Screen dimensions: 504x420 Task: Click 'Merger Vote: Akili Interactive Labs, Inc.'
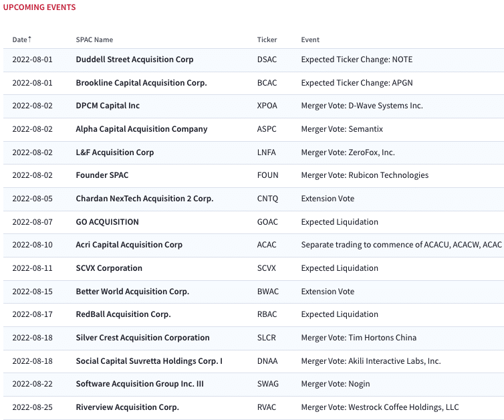[x=371, y=361]
